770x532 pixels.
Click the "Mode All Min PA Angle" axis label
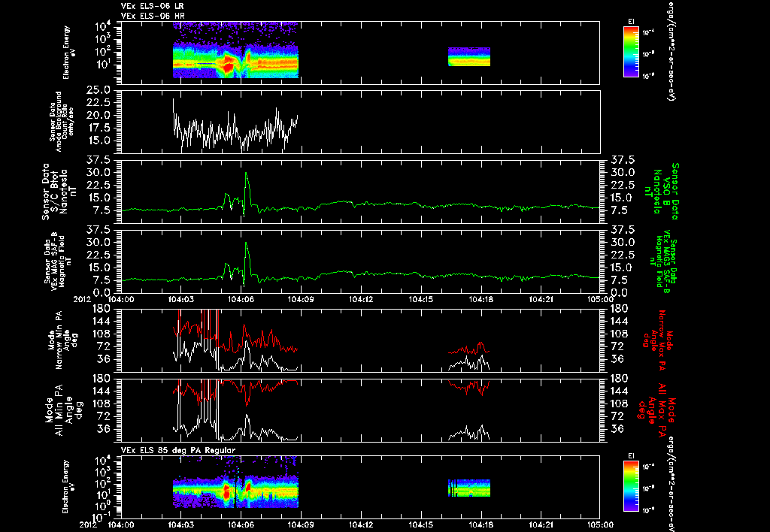pyautogui.click(x=61, y=410)
